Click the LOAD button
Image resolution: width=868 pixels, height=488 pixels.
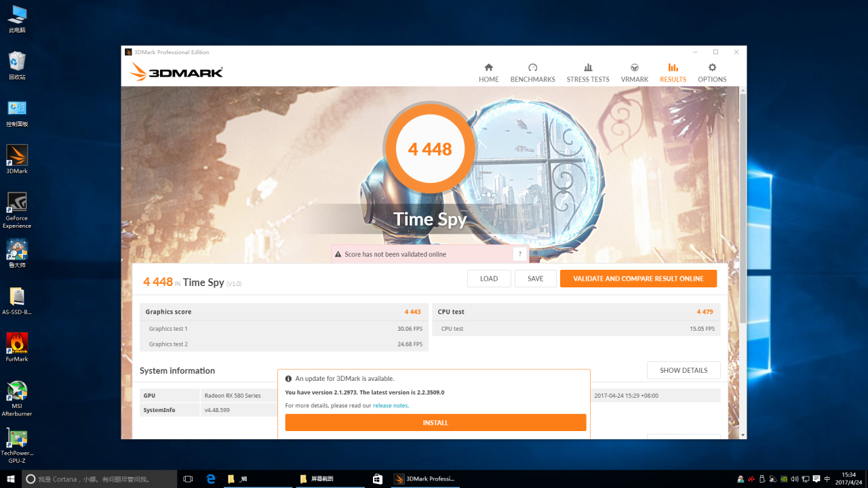tap(489, 279)
